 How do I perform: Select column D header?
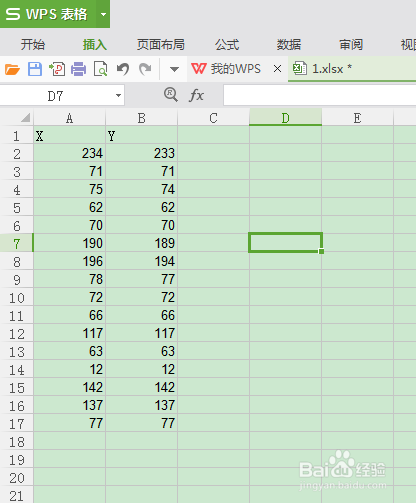coord(285,118)
